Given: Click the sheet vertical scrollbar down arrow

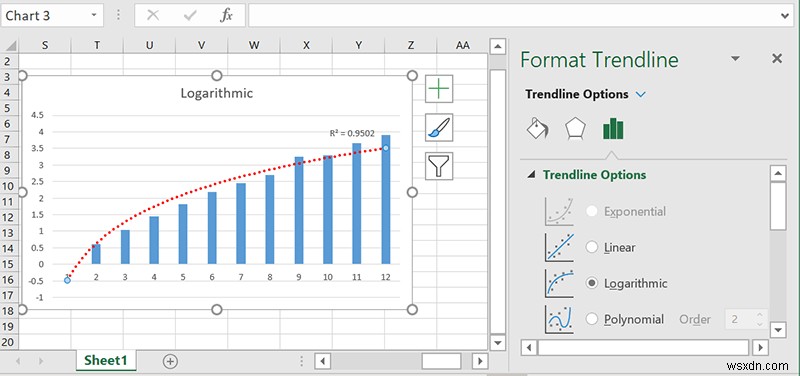Looking at the screenshot, I should [x=497, y=342].
